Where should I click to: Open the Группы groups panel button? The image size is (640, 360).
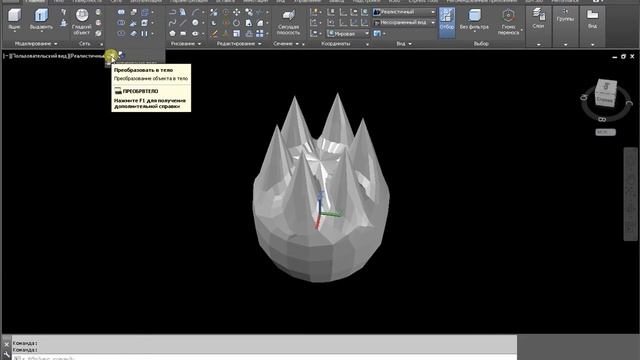(x=565, y=16)
